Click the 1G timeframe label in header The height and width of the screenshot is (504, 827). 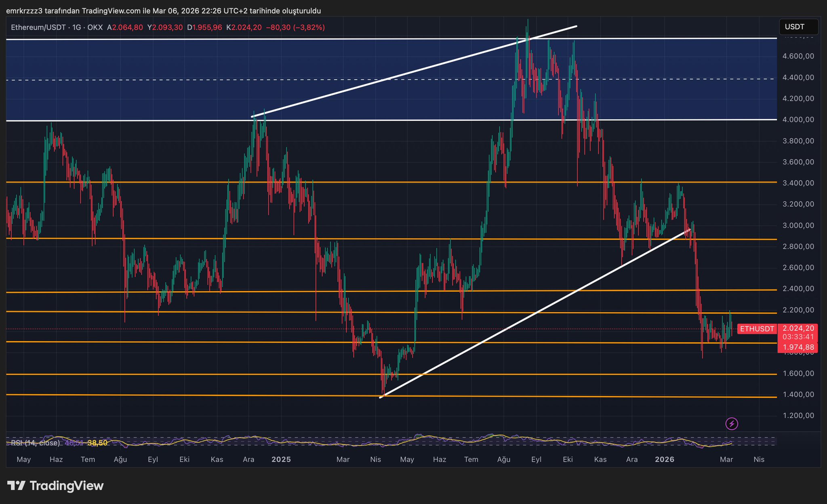coord(76,27)
